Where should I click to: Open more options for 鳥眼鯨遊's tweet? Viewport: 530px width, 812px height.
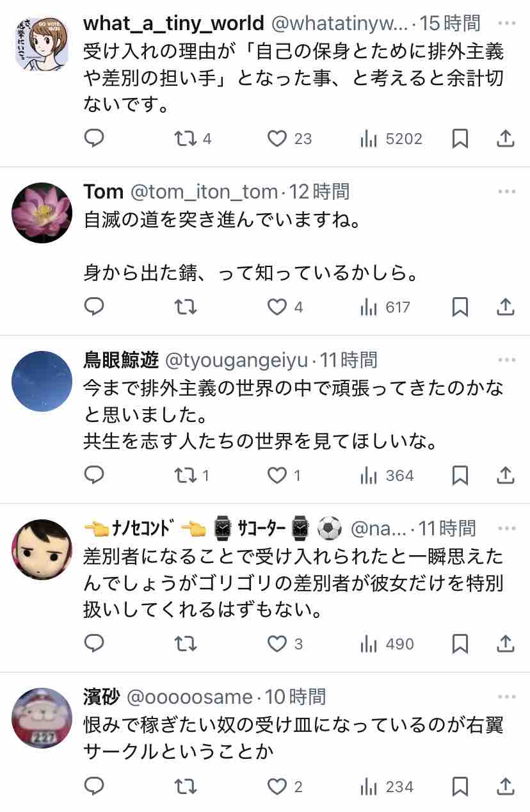[506, 360]
